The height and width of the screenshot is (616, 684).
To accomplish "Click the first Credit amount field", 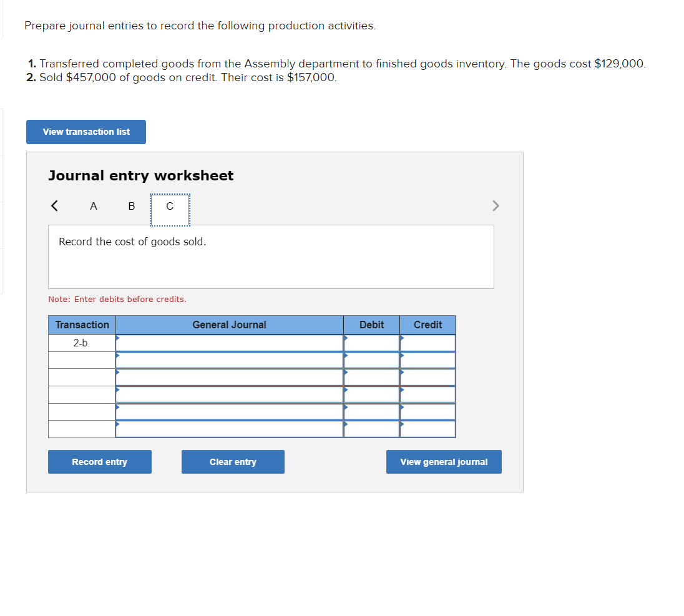I will (x=427, y=342).
